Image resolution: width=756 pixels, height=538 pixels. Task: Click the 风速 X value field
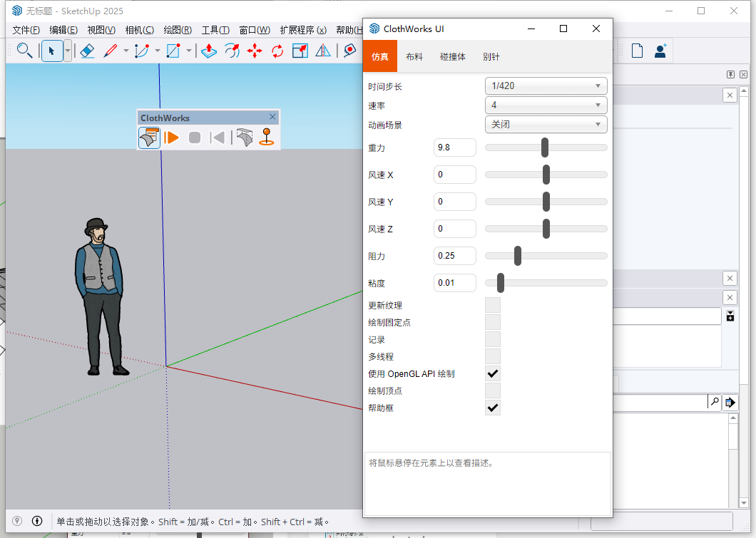pos(454,175)
